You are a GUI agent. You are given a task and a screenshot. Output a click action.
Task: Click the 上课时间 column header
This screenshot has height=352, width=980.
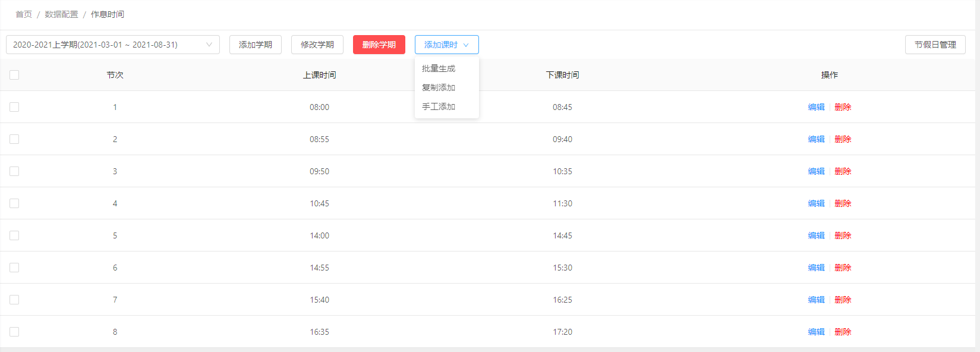coord(319,75)
